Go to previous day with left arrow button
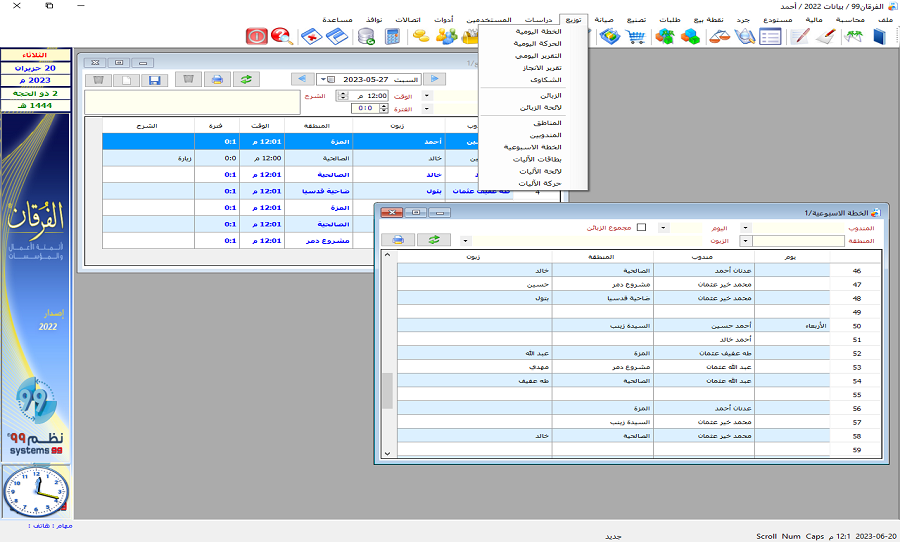900x542 pixels. point(302,79)
